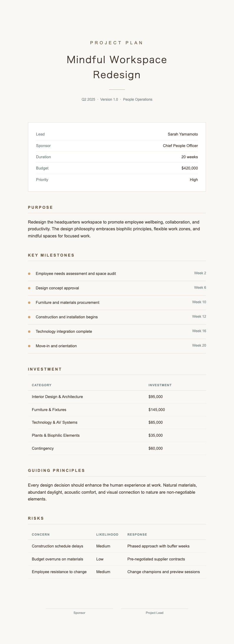Select the Budget overruns on materials concern
234x644 pixels.
coord(57,559)
